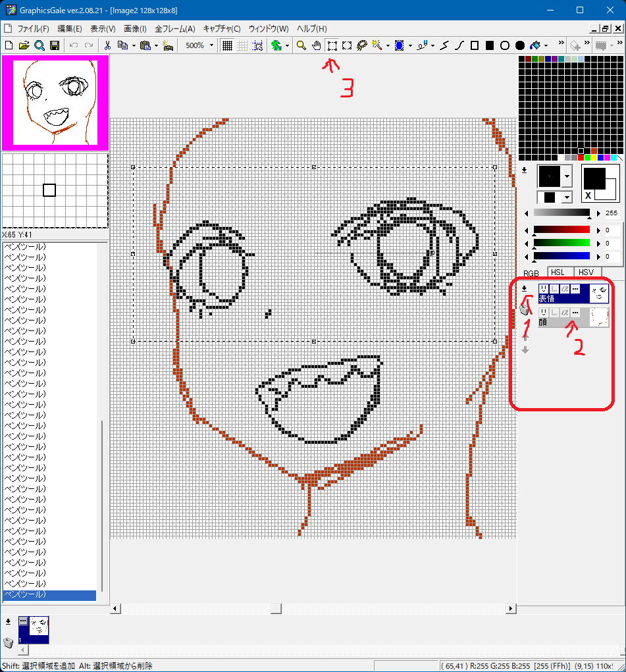The height and width of the screenshot is (672, 626).
Task: Open the 500% zoom level dropdown
Action: [x=211, y=45]
